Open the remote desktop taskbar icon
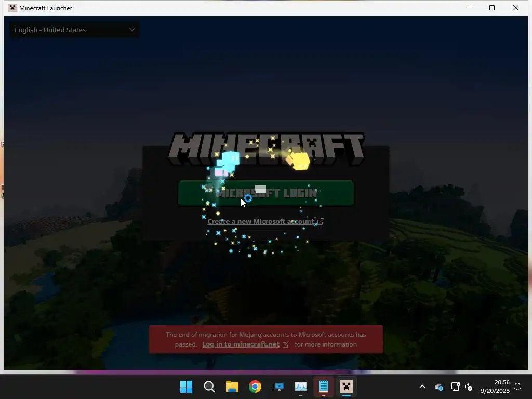 (x=278, y=387)
